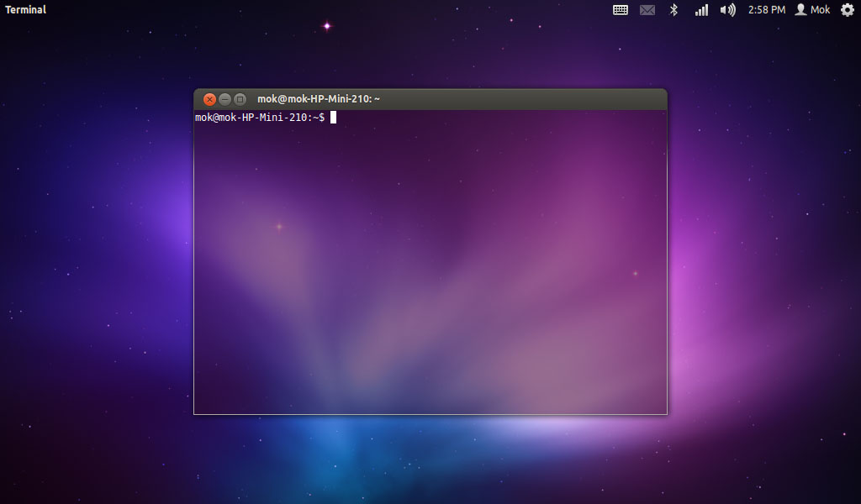Open the session gear menu
The width and height of the screenshot is (861, 504).
(x=847, y=9)
